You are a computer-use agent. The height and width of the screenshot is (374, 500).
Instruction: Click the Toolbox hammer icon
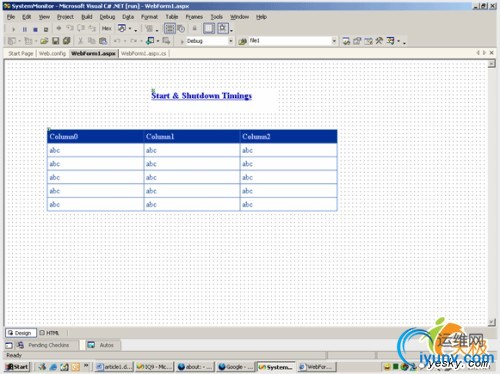pyautogui.click(x=379, y=41)
